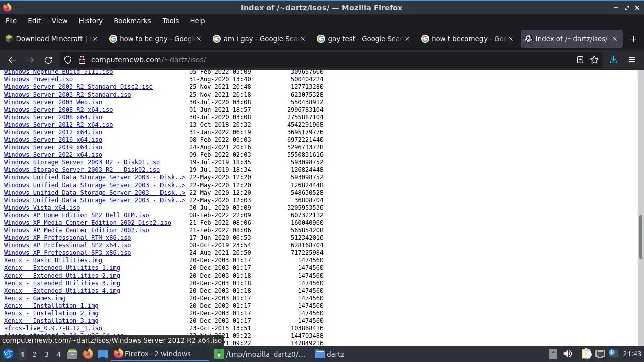Open the View menu
This screenshot has width=644, height=362.
59,21
